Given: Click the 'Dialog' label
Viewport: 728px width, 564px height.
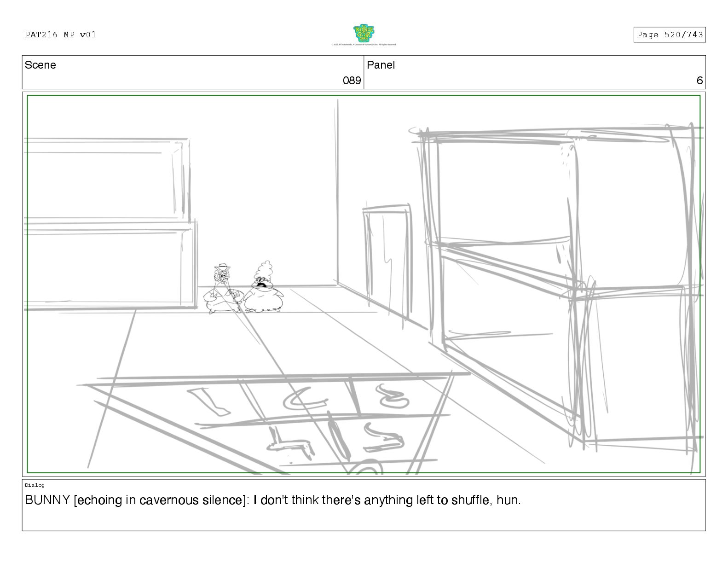Looking at the screenshot, I should pos(35,485).
